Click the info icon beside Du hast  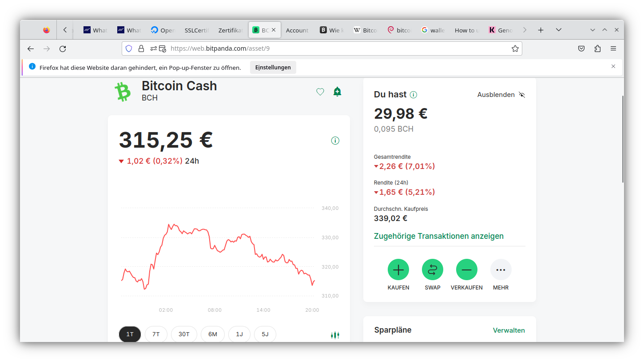[x=413, y=95]
